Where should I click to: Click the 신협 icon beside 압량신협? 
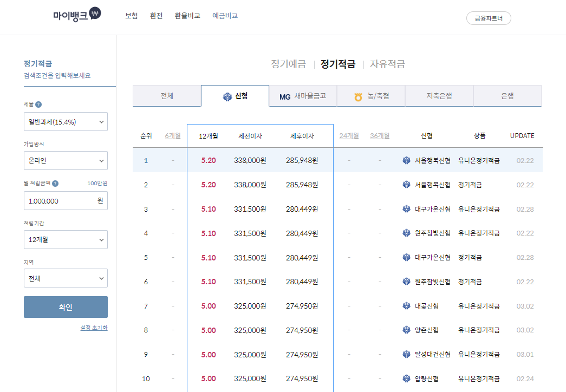[406, 378]
